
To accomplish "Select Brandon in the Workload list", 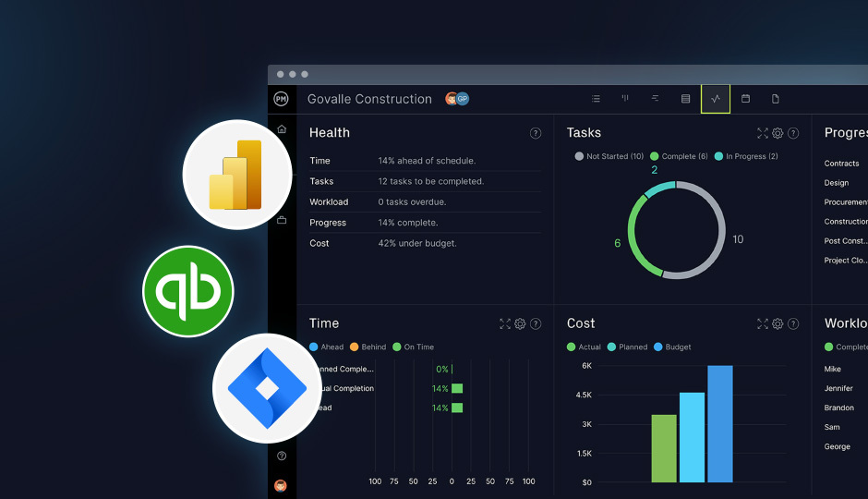I will point(839,408).
